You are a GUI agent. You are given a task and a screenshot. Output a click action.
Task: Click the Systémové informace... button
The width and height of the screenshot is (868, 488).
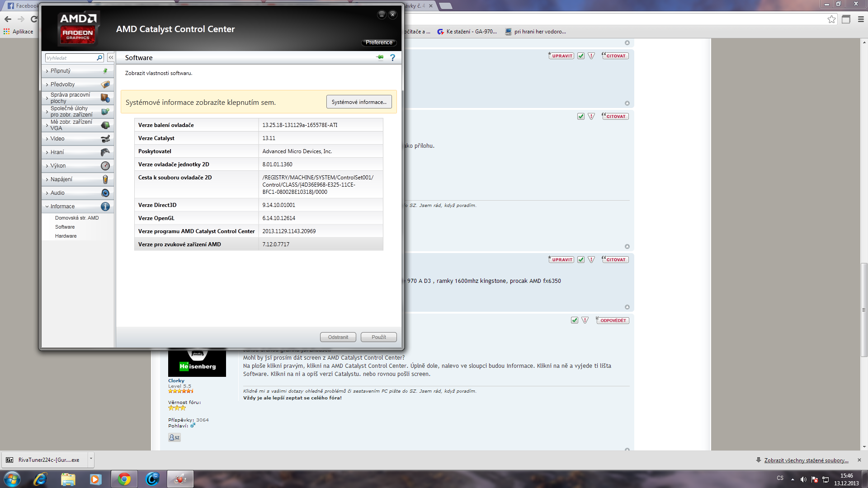click(x=359, y=102)
